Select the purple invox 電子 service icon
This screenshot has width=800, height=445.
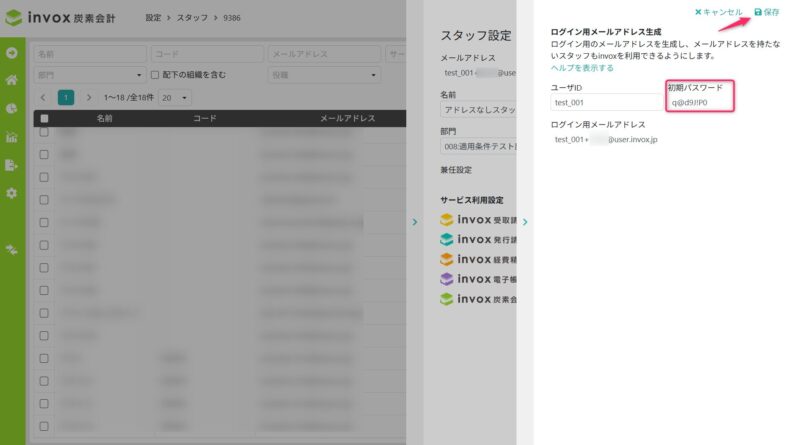(446, 279)
